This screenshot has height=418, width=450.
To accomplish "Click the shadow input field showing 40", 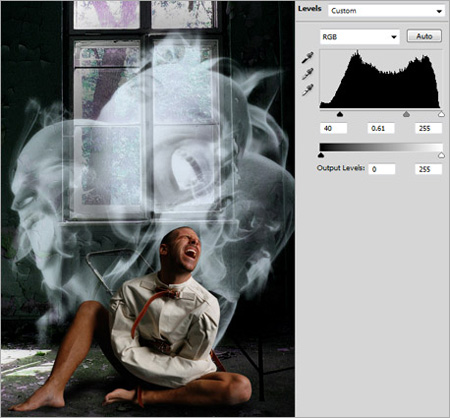I will [x=333, y=128].
